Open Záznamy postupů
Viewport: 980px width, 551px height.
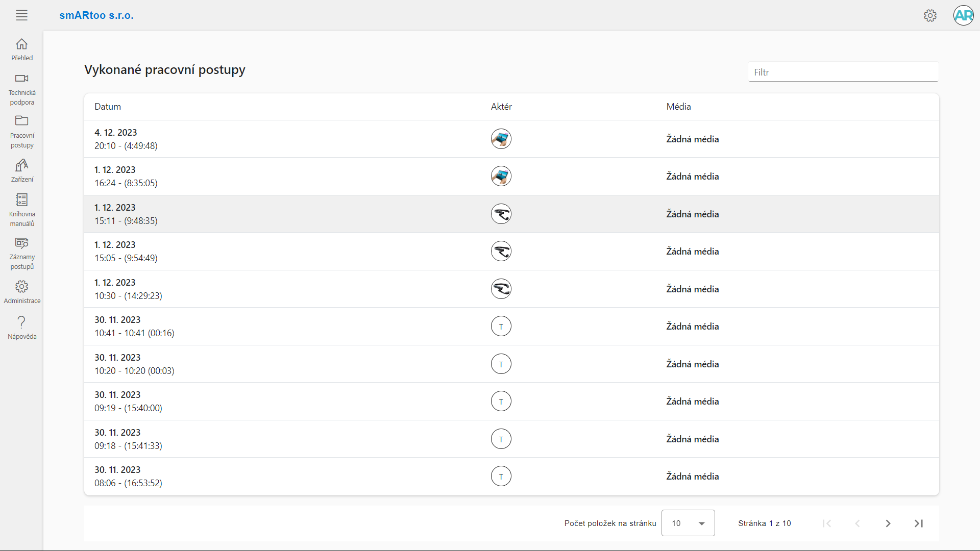pyautogui.click(x=22, y=254)
